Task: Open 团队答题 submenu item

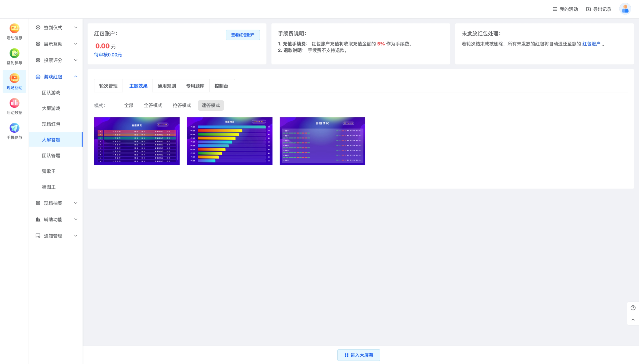Action: [x=56, y=156]
